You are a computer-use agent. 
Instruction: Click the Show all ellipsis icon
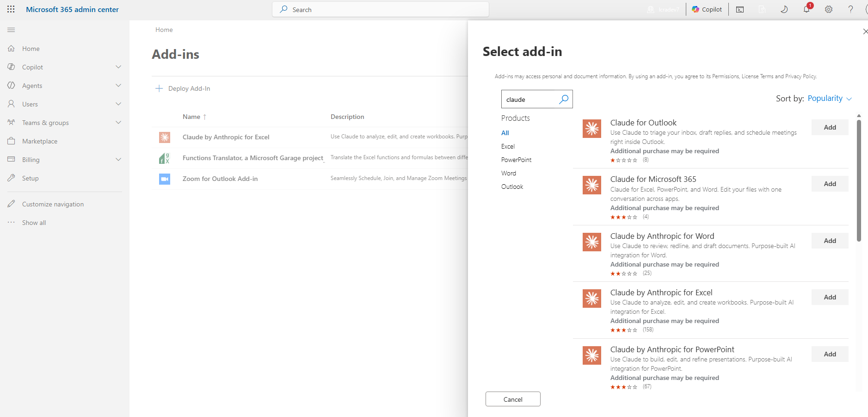12,223
